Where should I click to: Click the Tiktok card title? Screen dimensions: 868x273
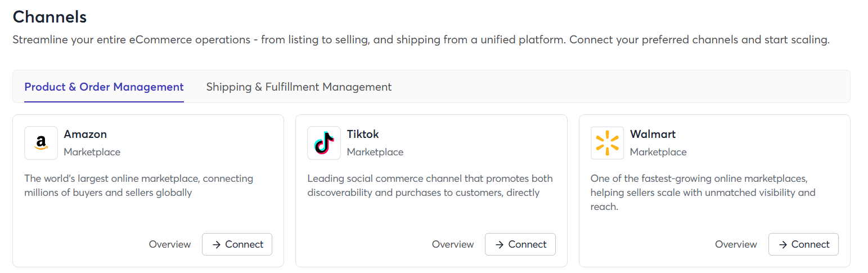pos(363,134)
